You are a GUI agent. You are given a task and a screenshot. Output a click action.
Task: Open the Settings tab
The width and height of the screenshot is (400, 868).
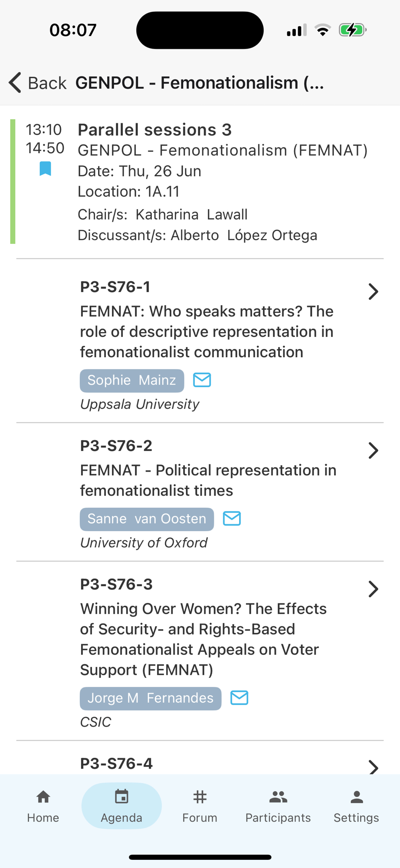point(356,806)
